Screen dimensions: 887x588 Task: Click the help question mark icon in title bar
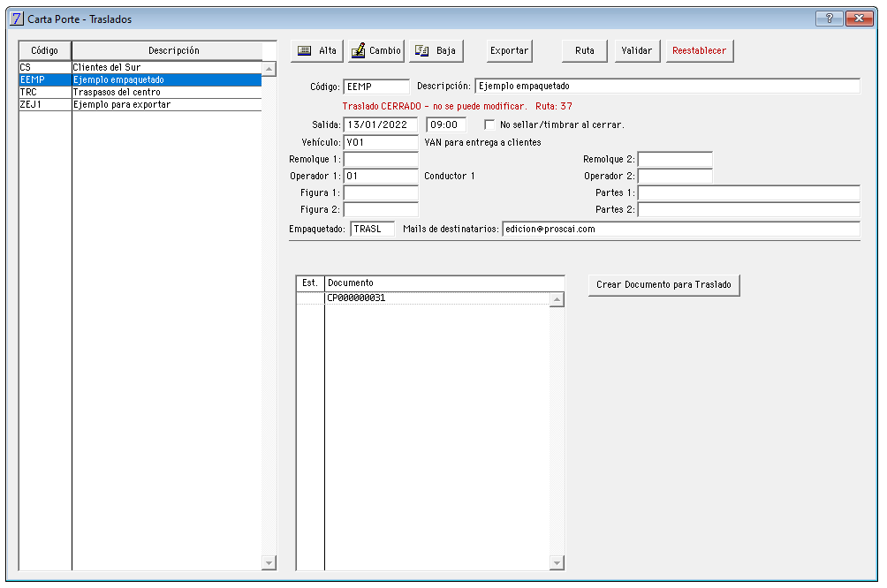pos(830,18)
